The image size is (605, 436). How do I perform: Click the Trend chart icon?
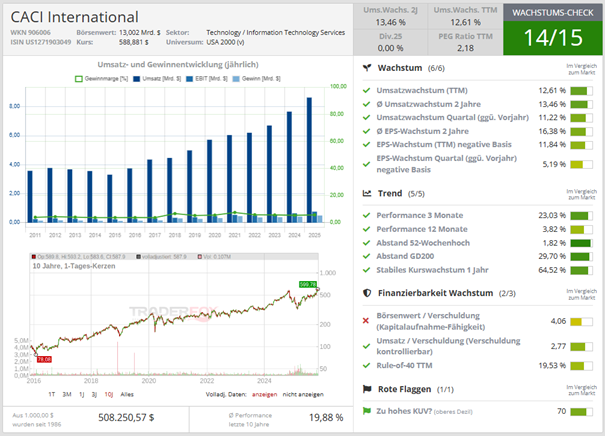click(367, 193)
